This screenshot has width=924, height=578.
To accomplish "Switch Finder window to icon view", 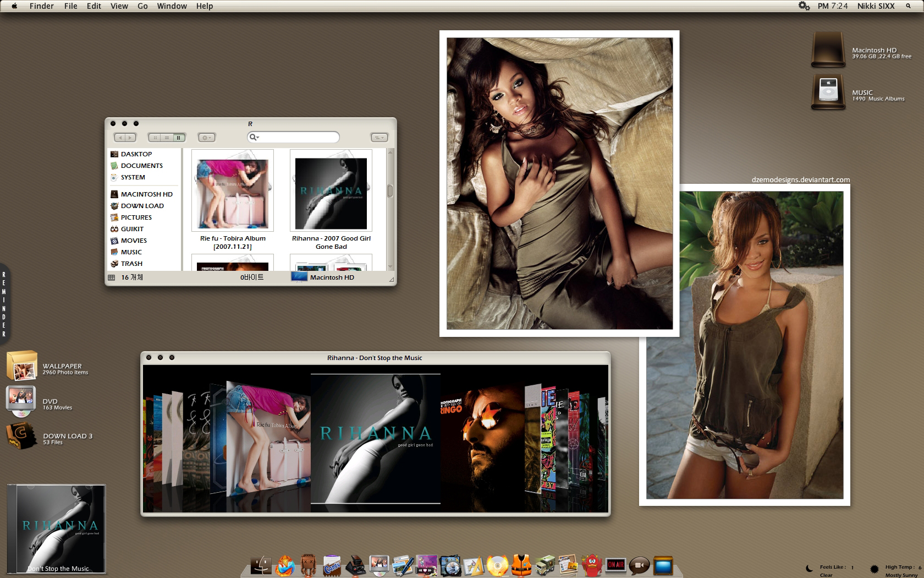I will pyautogui.click(x=155, y=138).
